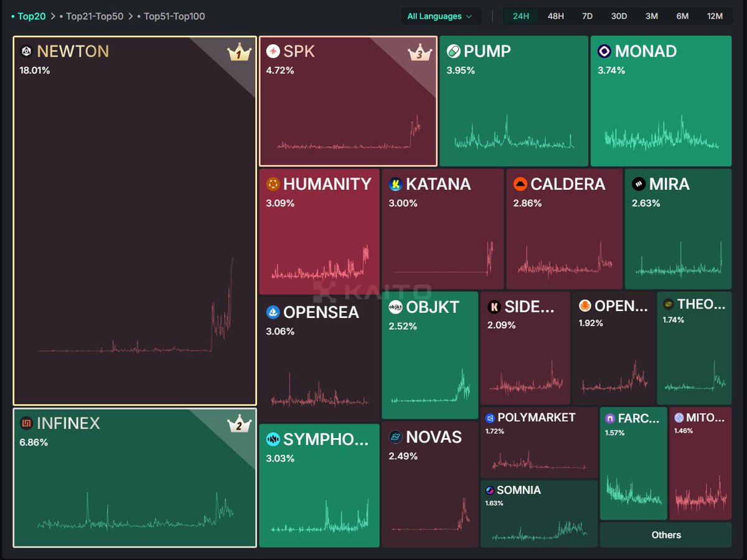Click the 2.86% CALDERA share value
747x560 pixels.
click(527, 203)
